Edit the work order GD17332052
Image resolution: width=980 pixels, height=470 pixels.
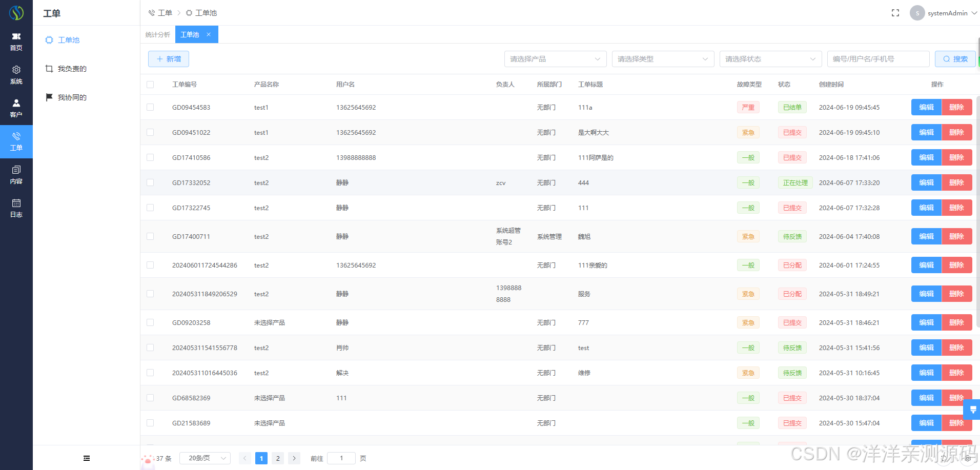tap(926, 182)
